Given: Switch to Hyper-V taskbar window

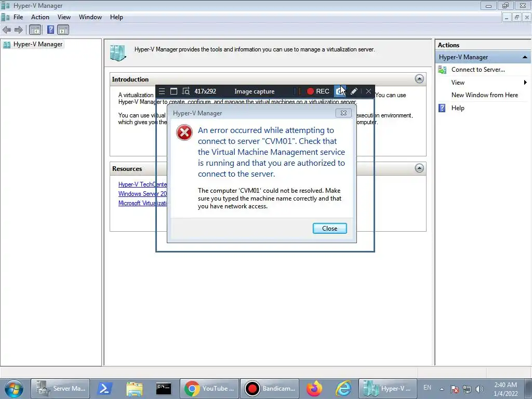Looking at the screenshot, I should pyautogui.click(x=388, y=389).
